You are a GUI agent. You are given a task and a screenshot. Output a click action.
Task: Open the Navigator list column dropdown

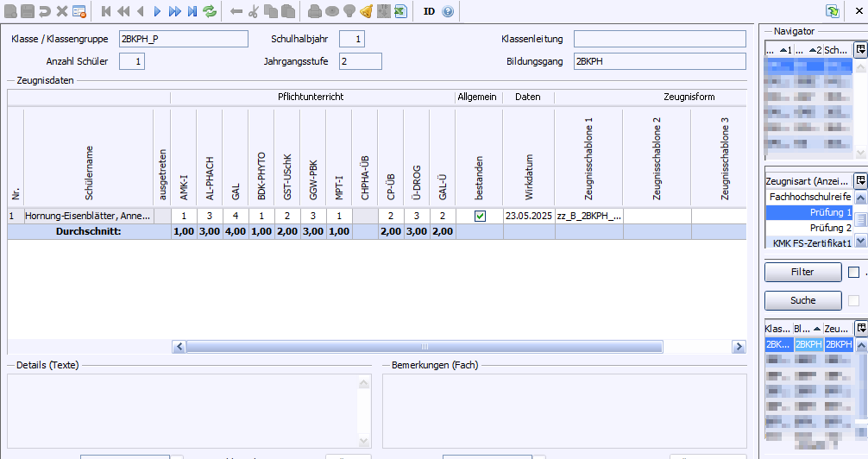click(x=860, y=51)
